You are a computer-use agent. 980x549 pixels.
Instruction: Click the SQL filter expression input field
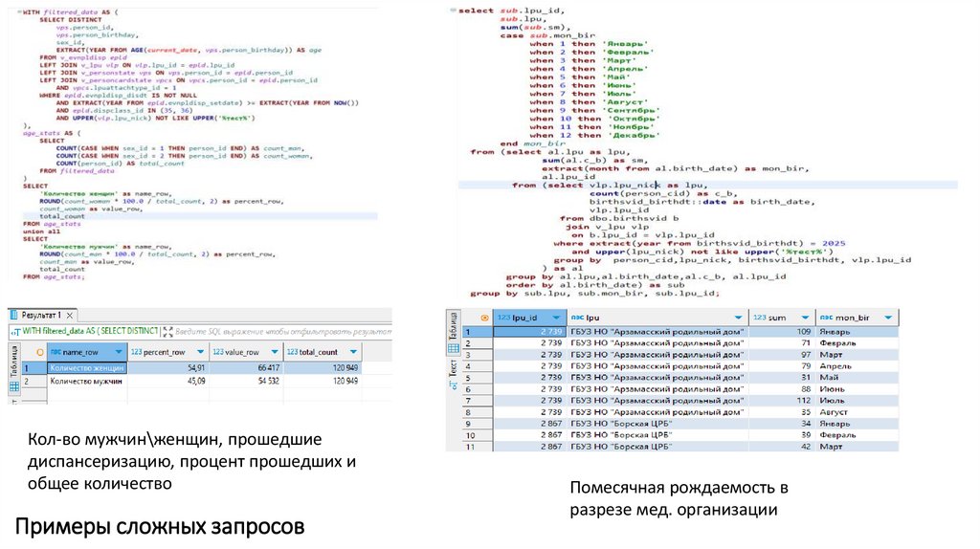pos(282,332)
